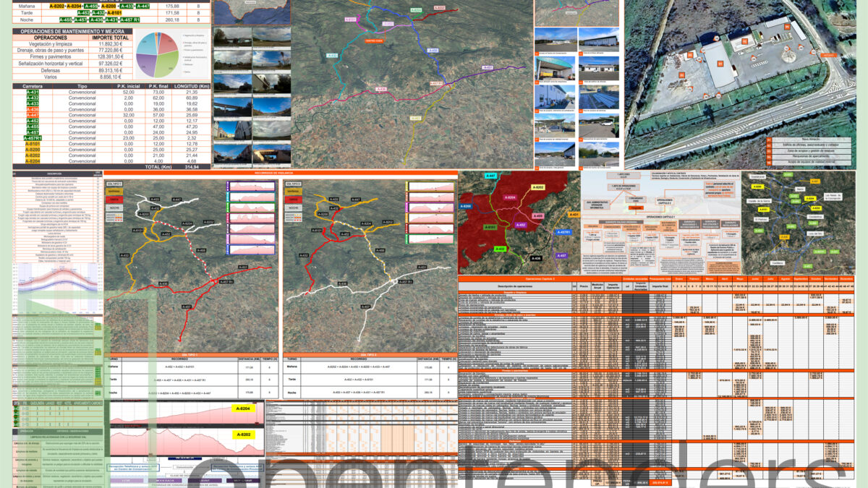Image resolution: width=868 pixels, height=488 pixels.
Task: Click the blue 'A-8200' label on red zone map
Action: [465, 206]
